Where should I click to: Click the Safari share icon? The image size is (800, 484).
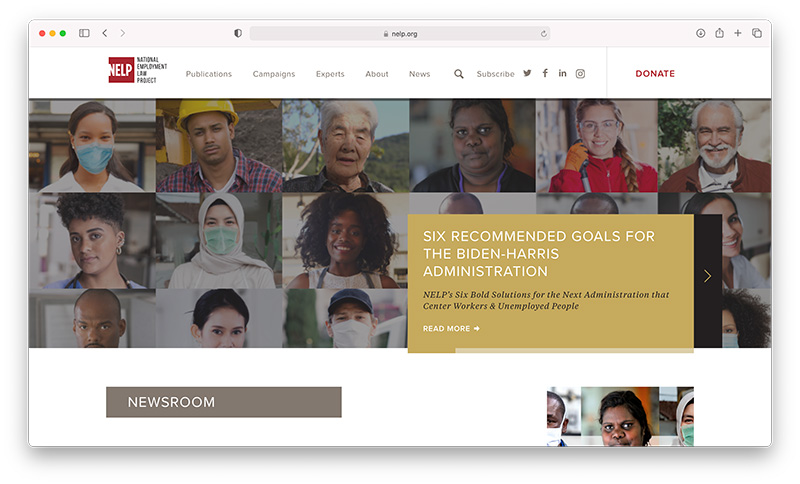(719, 33)
